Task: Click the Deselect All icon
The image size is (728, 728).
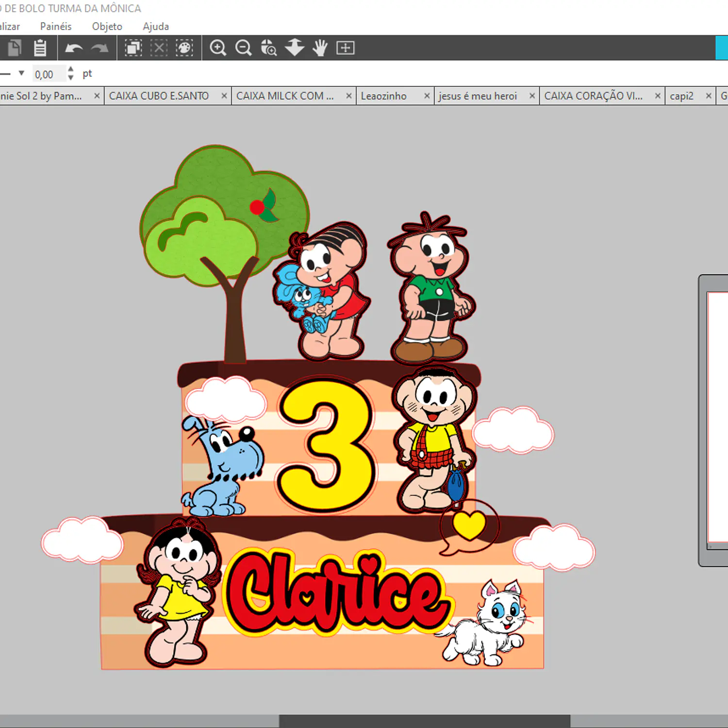Action: pyautogui.click(x=159, y=48)
